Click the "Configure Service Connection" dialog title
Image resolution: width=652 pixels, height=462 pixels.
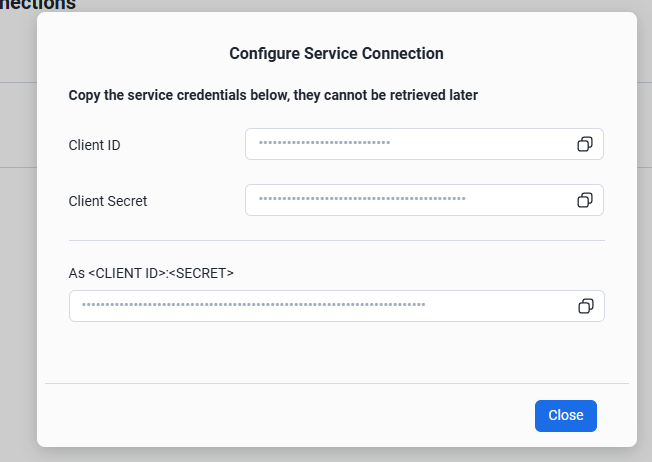336,53
